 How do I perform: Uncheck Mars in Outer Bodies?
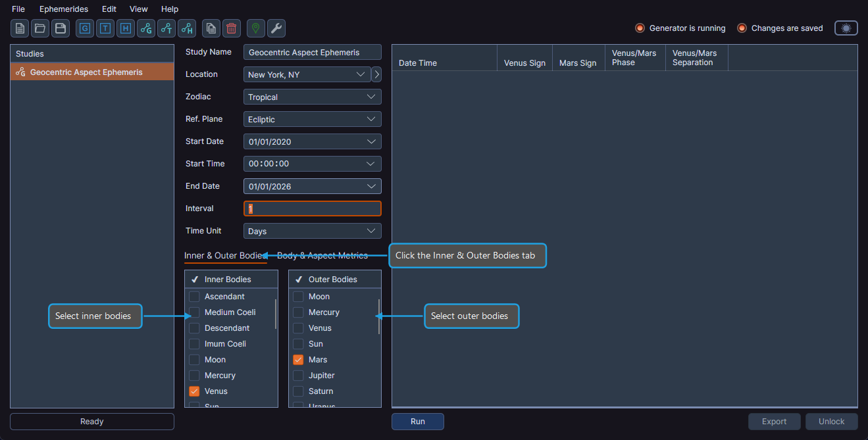(297, 359)
